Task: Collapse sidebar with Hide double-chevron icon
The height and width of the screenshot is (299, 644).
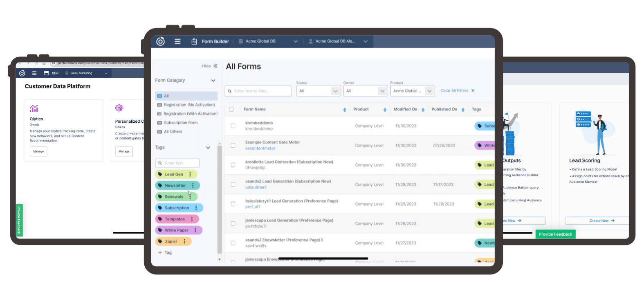Action: (215, 66)
